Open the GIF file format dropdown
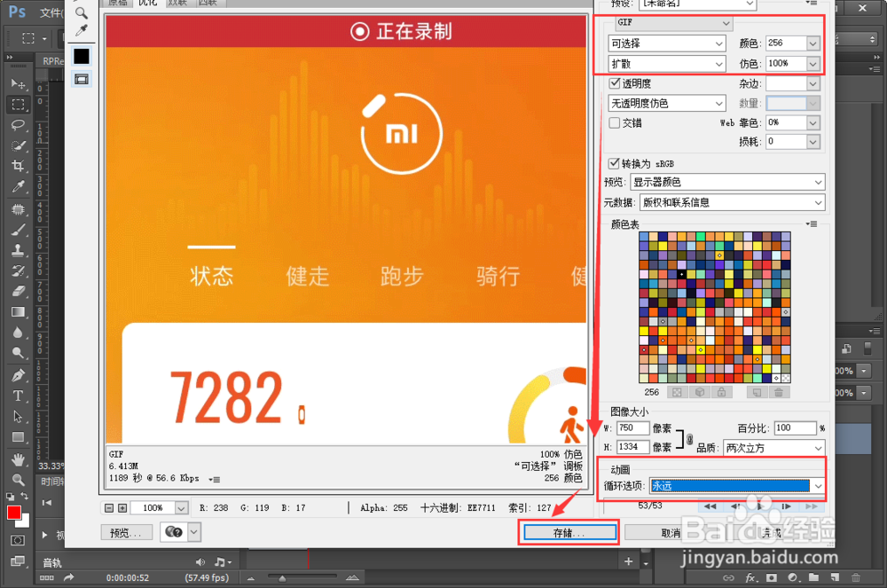Image resolution: width=887 pixels, height=588 pixels. (x=674, y=23)
